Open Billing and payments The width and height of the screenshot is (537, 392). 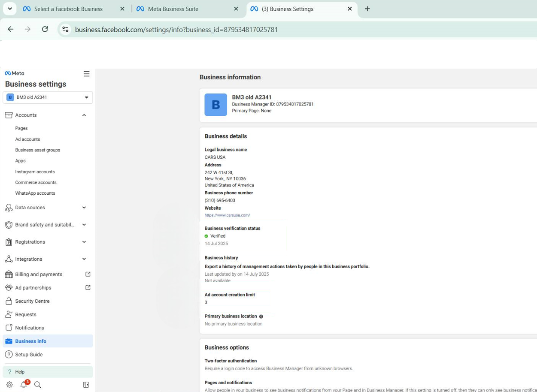[39, 274]
